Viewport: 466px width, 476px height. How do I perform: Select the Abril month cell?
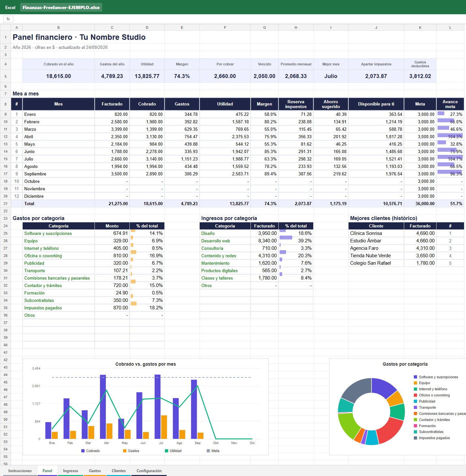pyautogui.click(x=59, y=137)
